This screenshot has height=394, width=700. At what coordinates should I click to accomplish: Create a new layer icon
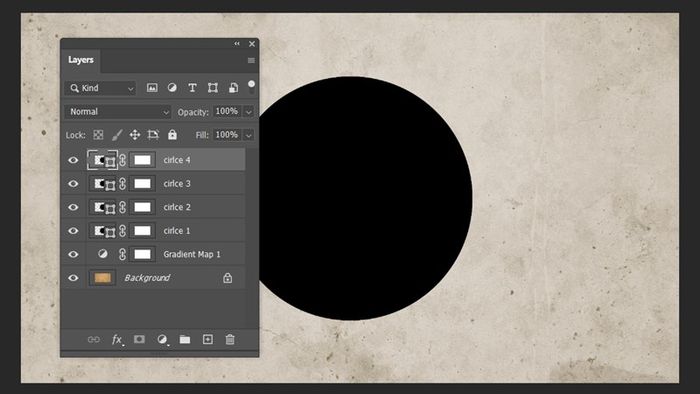pos(208,340)
